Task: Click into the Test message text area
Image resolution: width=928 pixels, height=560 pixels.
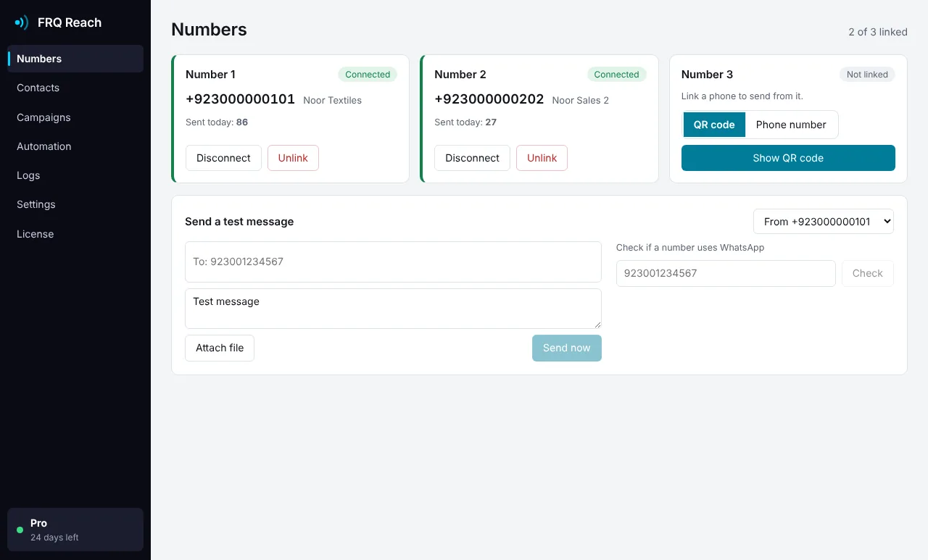Action: pos(393,309)
